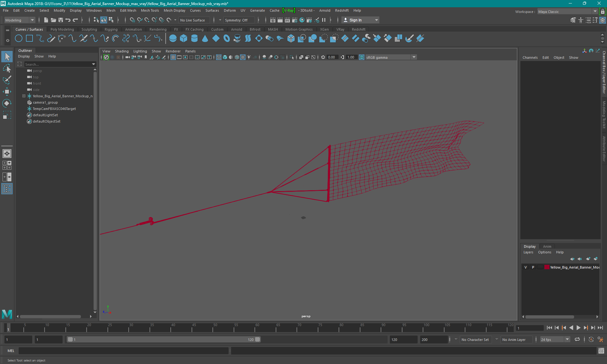Click the MEL command language label
The image size is (607, 364).
click(11, 351)
